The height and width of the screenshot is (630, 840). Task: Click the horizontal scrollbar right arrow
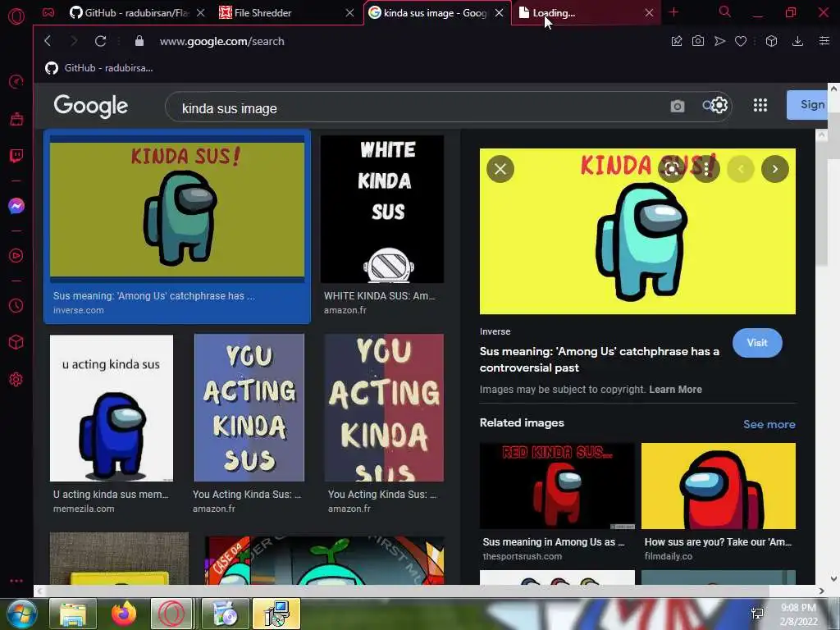coord(822,591)
